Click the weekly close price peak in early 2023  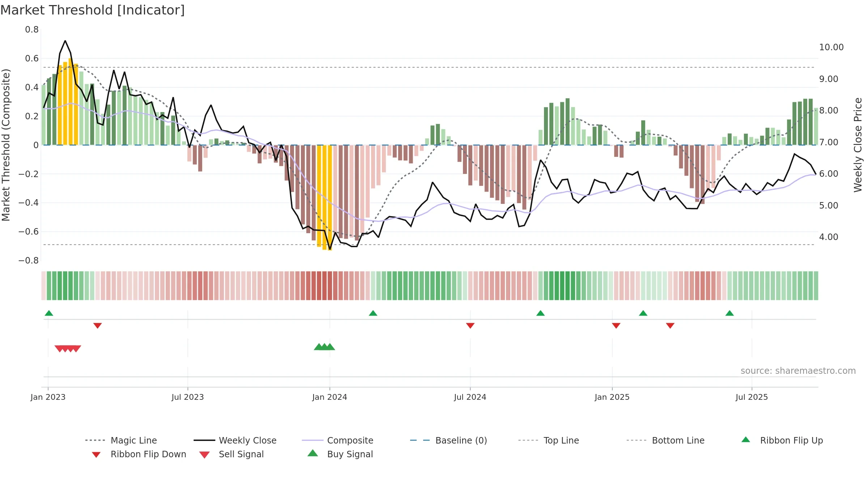coord(65,41)
